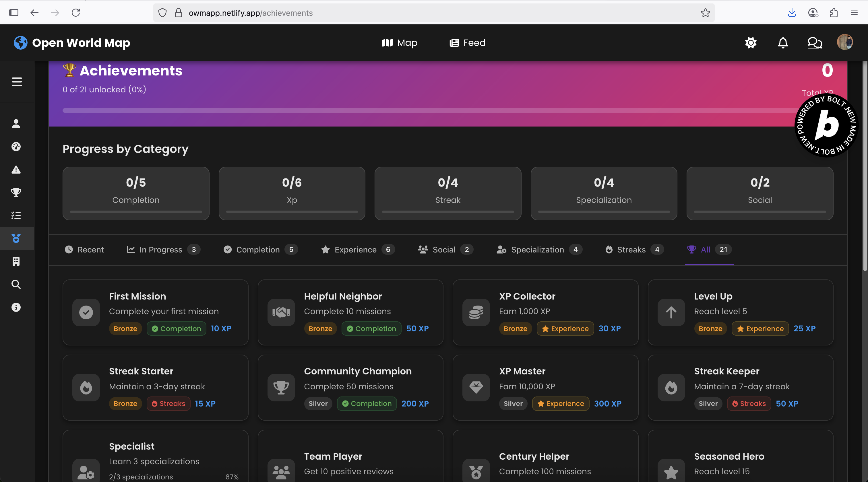Click the warning triangle sidebar icon

click(x=16, y=170)
